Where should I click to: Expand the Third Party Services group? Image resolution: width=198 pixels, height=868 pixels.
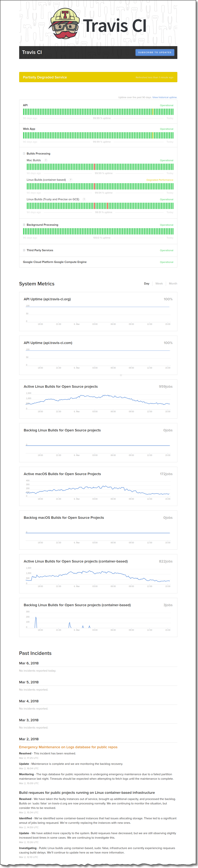pyautogui.click(x=24, y=250)
